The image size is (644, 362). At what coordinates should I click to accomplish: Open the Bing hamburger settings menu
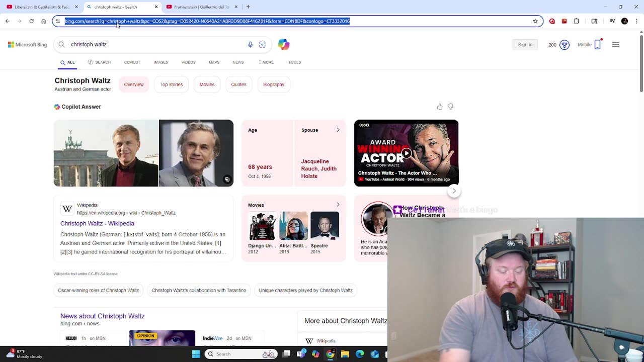(x=615, y=45)
